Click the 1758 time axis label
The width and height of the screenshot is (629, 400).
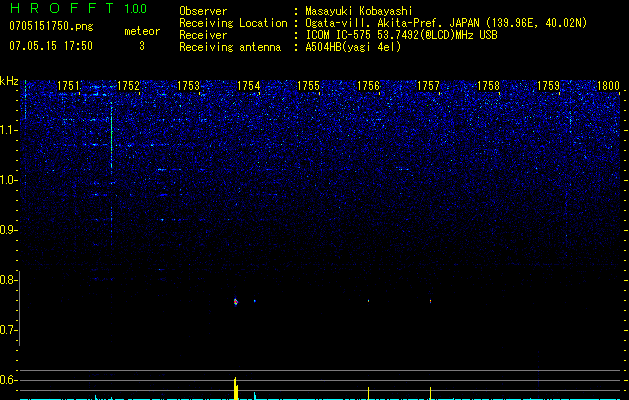pyautogui.click(x=488, y=86)
